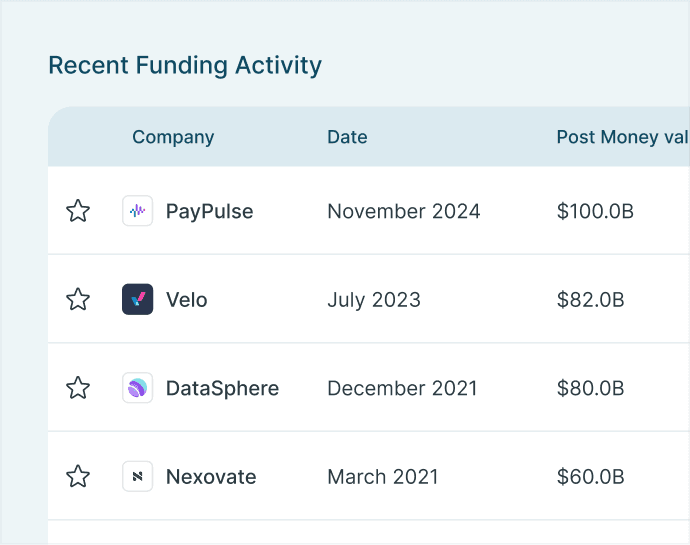Click the Recent Funding Activity heading
This screenshot has width=690, height=545.
pos(185,66)
